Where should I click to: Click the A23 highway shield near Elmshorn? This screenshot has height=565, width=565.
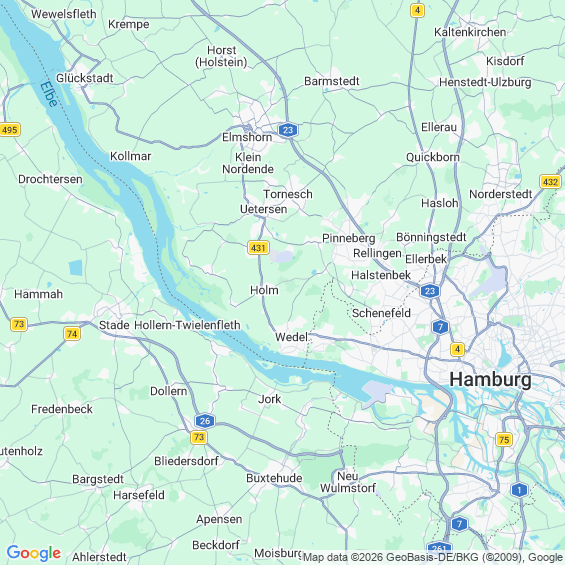pos(288,130)
